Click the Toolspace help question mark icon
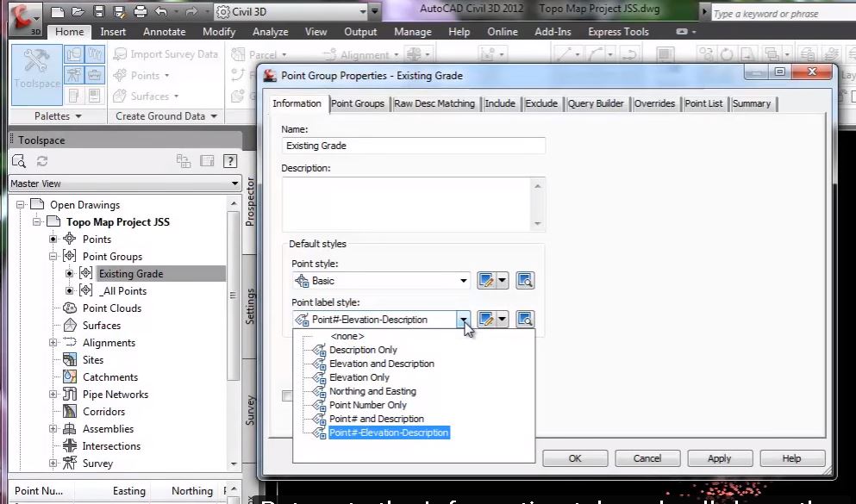This screenshot has width=856, height=504. (x=230, y=161)
